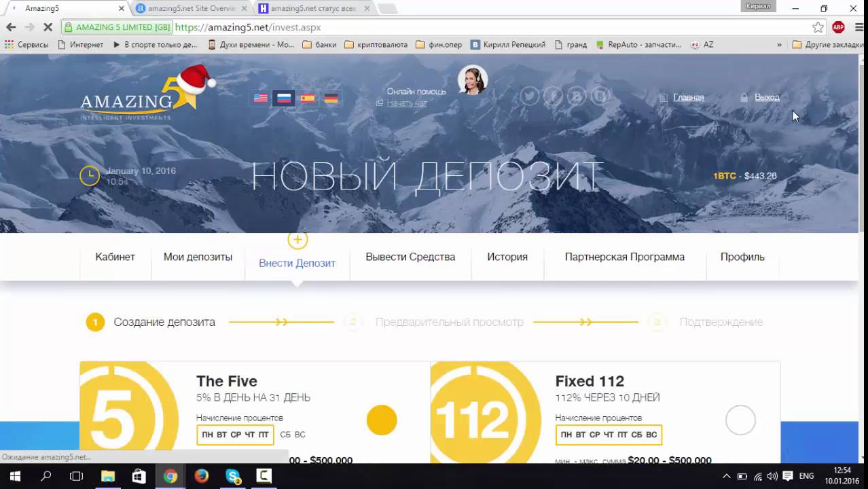Show hidden system tray icons
This screenshot has width=868, height=489.
(x=726, y=476)
